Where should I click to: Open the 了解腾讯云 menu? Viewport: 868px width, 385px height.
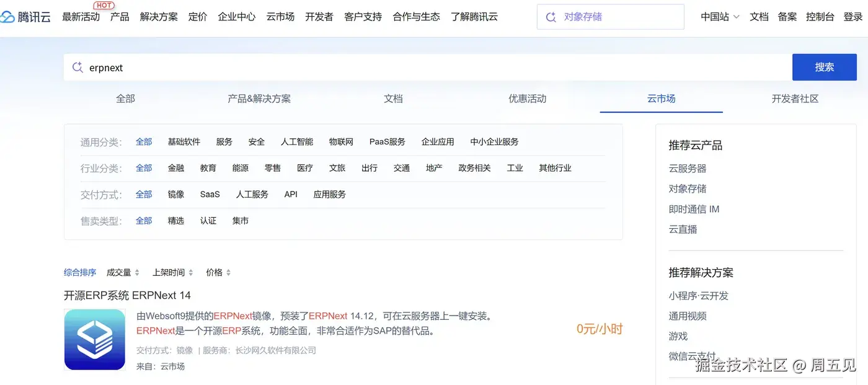pyautogui.click(x=474, y=17)
